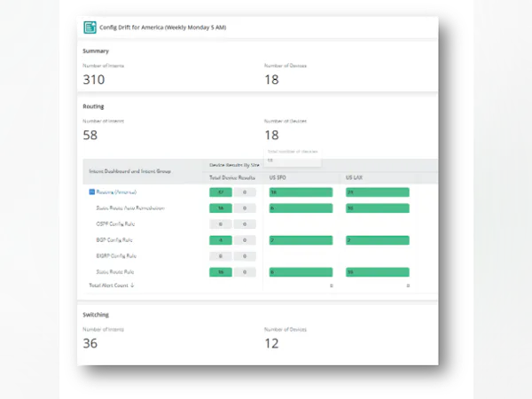Click EIGRP Config Rule first zero badge
The width and height of the screenshot is (532, 399).
click(221, 256)
